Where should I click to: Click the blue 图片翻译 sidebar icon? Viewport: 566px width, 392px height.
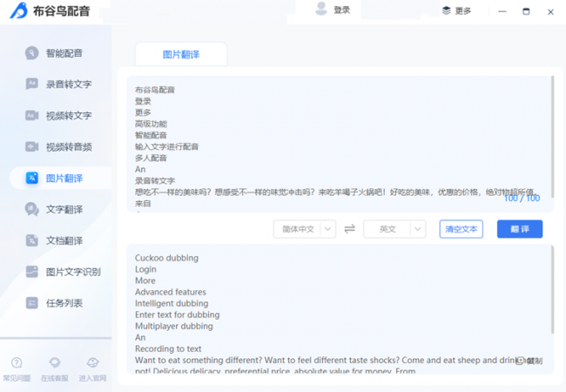click(x=31, y=178)
